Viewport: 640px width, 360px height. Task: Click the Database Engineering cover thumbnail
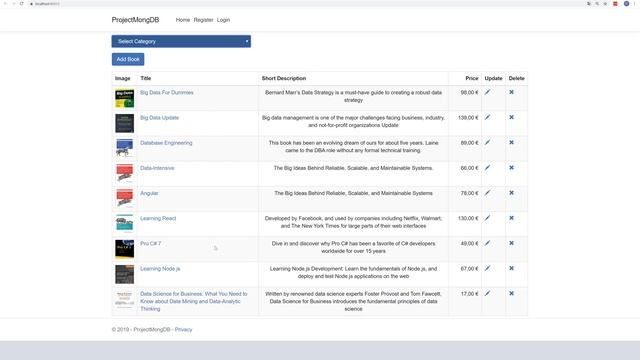[124, 149]
